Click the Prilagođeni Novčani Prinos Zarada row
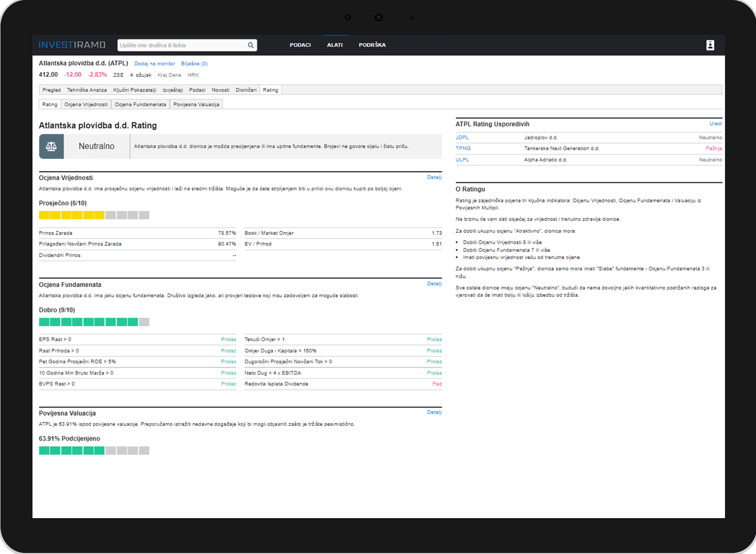This screenshot has width=756, height=554. point(137,244)
